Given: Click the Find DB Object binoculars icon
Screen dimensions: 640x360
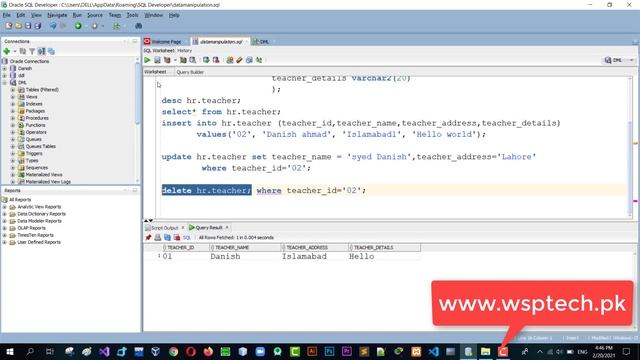Looking at the screenshot, I should (x=138, y=26).
